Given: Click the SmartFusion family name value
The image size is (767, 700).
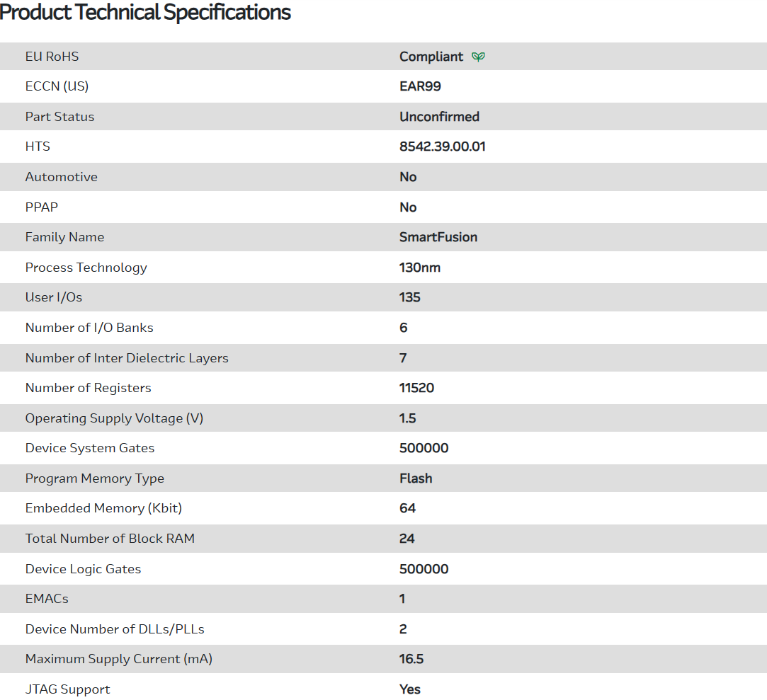Looking at the screenshot, I should click(438, 237).
